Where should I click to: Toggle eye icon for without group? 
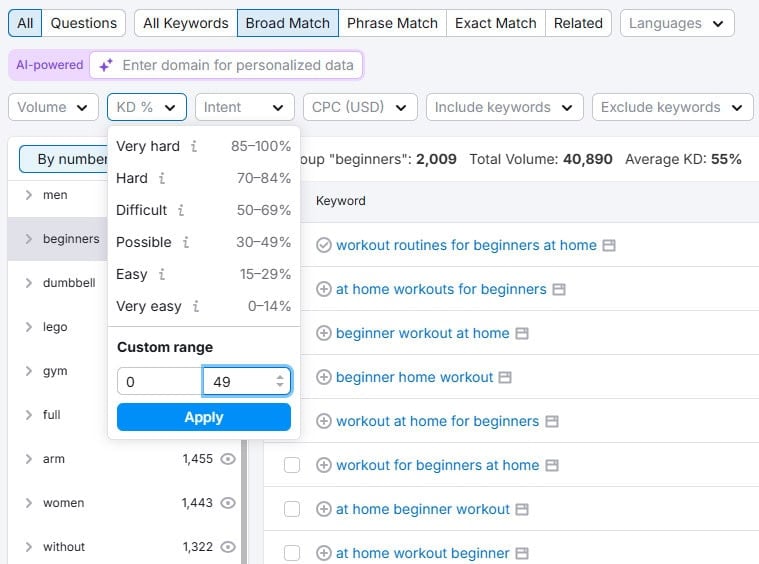coord(228,547)
